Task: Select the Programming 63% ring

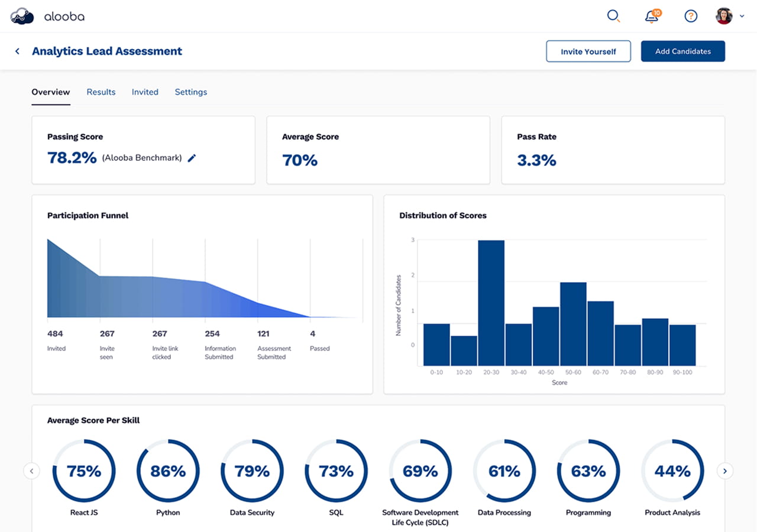Action: click(x=588, y=471)
